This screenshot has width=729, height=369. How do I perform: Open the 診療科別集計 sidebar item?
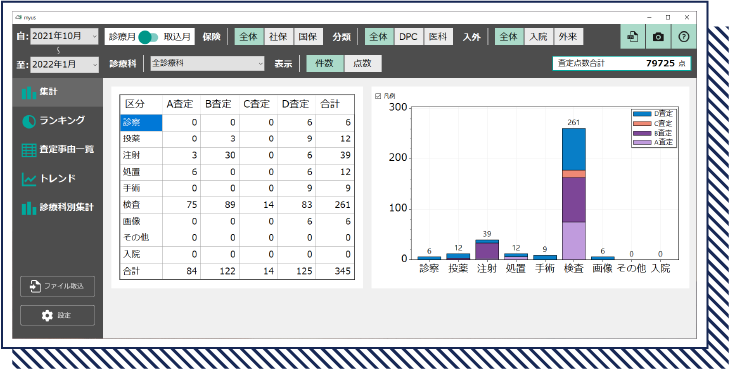[57, 207]
